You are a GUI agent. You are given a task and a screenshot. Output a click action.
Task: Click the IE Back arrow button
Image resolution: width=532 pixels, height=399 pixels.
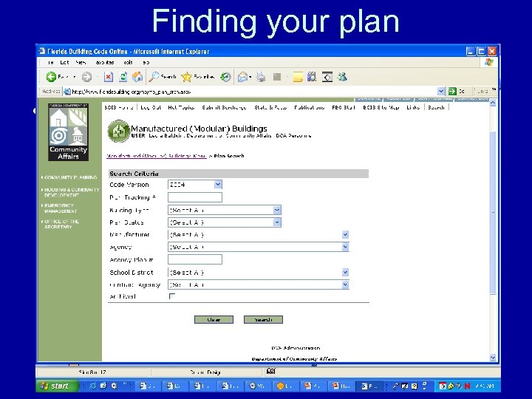[51, 77]
